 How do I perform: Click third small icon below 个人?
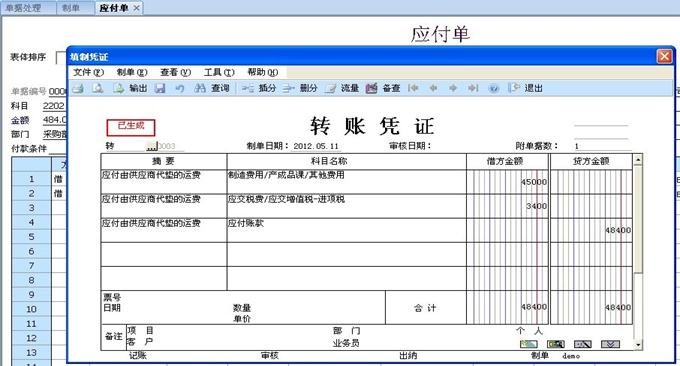click(582, 344)
